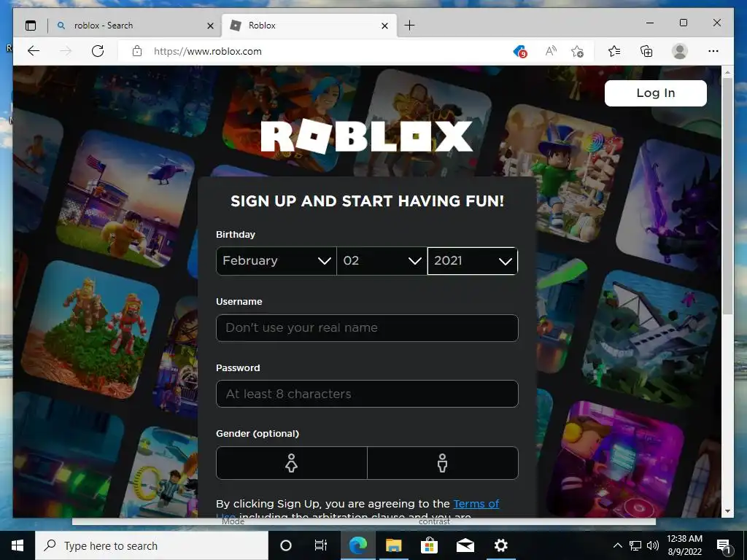Open File Explorer from the taskbar
The height and width of the screenshot is (560, 747).
point(393,545)
